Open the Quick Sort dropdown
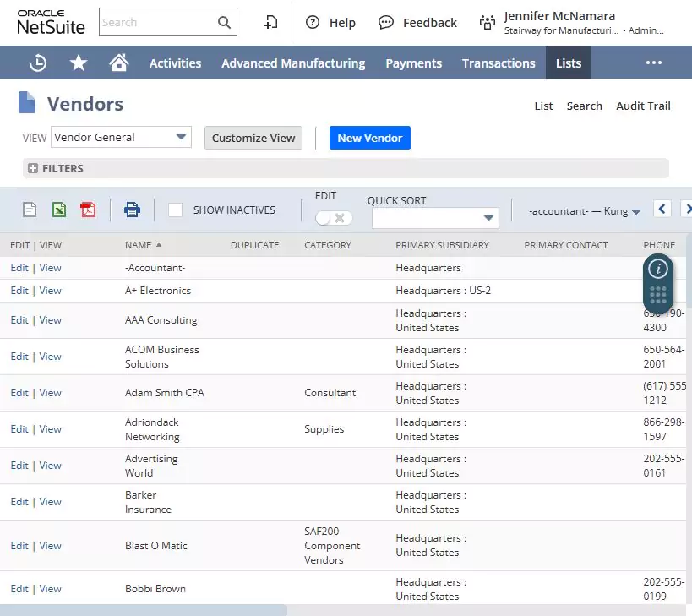 pos(488,218)
